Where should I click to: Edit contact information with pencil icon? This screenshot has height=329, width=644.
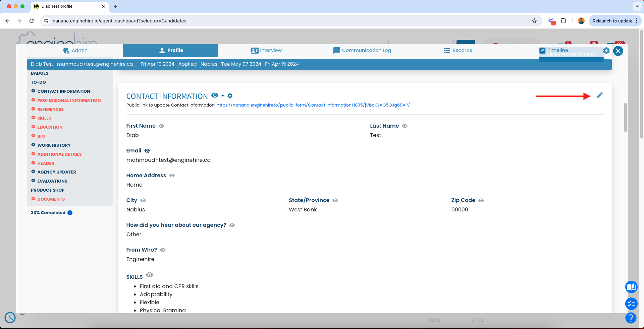click(x=600, y=95)
